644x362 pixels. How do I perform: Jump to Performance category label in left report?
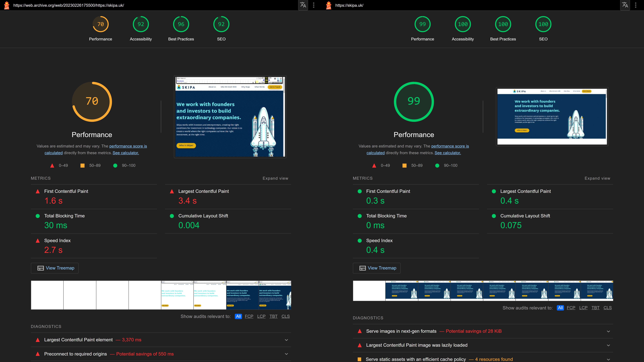(101, 39)
